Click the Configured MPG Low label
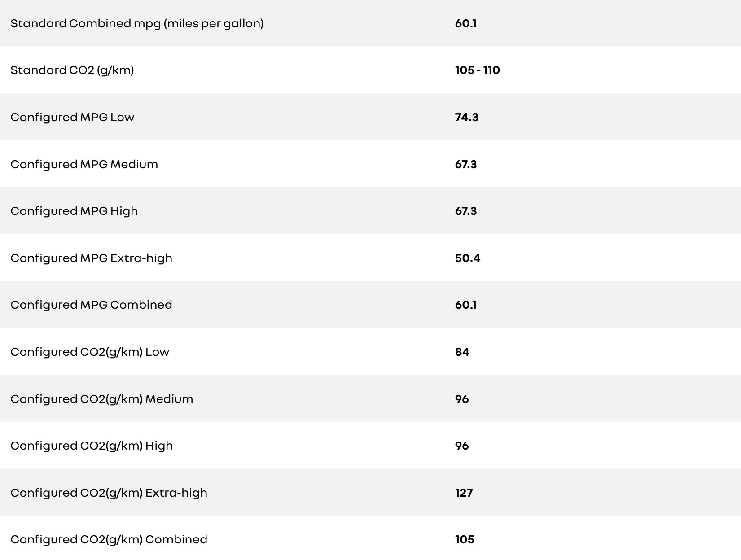The width and height of the screenshot is (741, 560). tap(72, 117)
